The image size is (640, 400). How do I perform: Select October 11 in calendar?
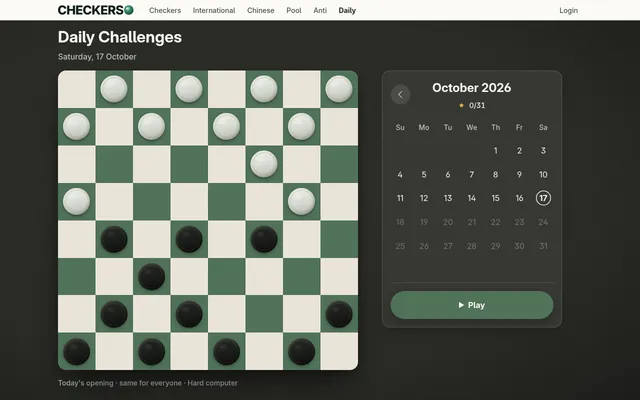click(x=400, y=198)
